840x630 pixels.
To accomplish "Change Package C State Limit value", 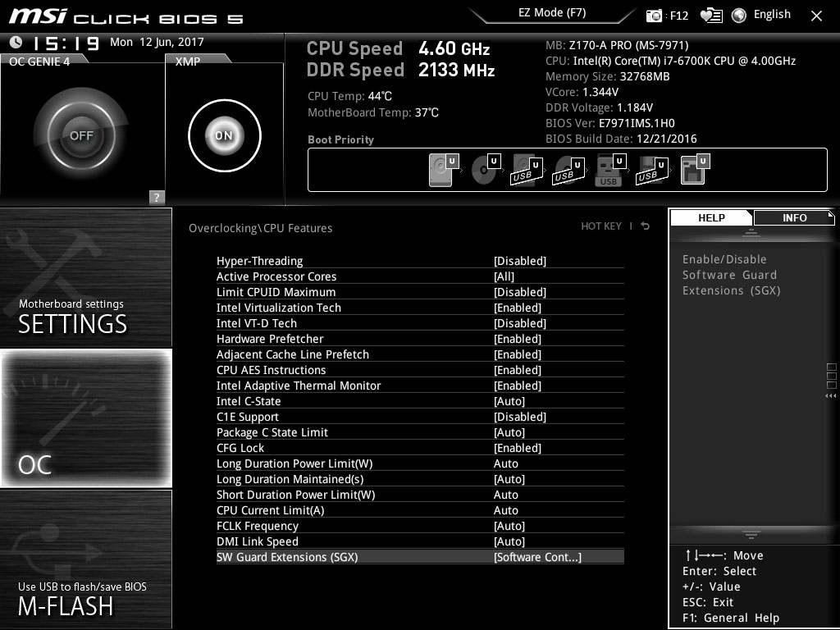I will (x=509, y=432).
